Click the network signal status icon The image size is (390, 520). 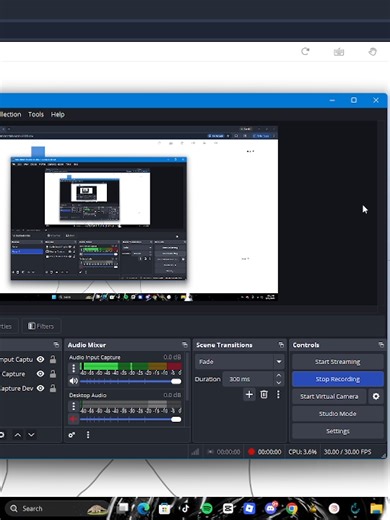pos(195,452)
